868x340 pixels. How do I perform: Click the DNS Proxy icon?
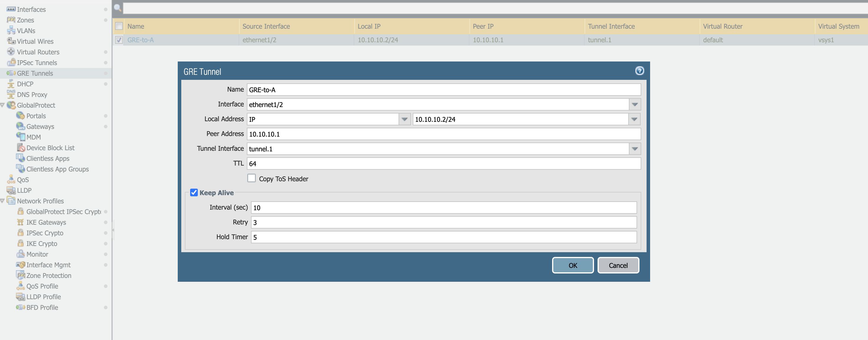tap(11, 94)
